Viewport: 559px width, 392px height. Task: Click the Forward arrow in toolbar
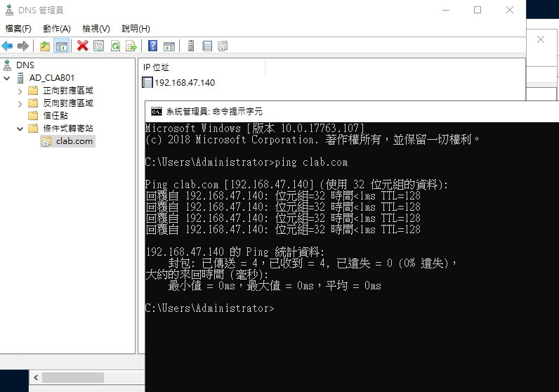point(23,46)
